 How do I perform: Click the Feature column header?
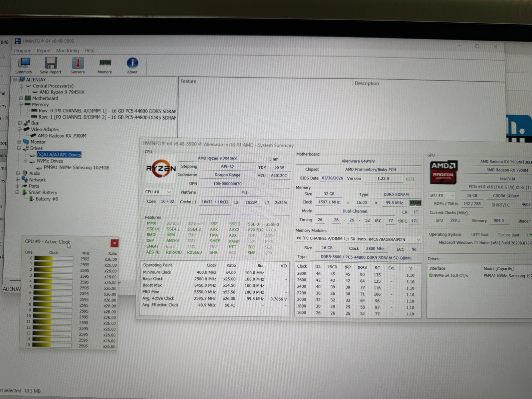point(188,81)
